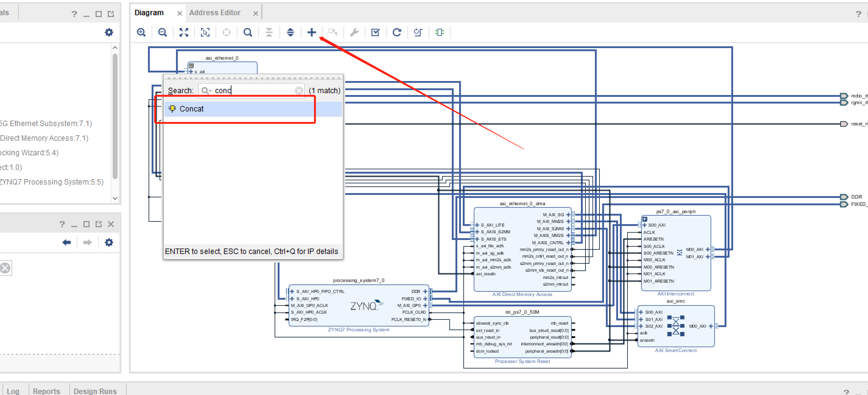The height and width of the screenshot is (395, 868).
Task: Close the Address Editor tab
Action: (x=255, y=13)
